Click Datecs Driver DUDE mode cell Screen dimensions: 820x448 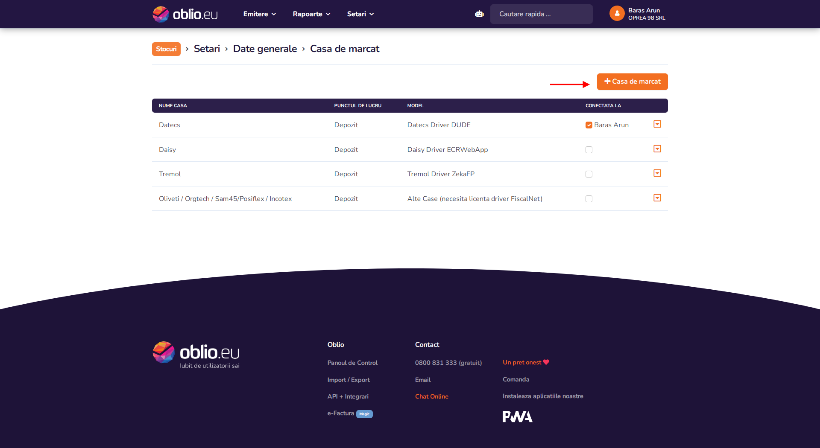439,125
